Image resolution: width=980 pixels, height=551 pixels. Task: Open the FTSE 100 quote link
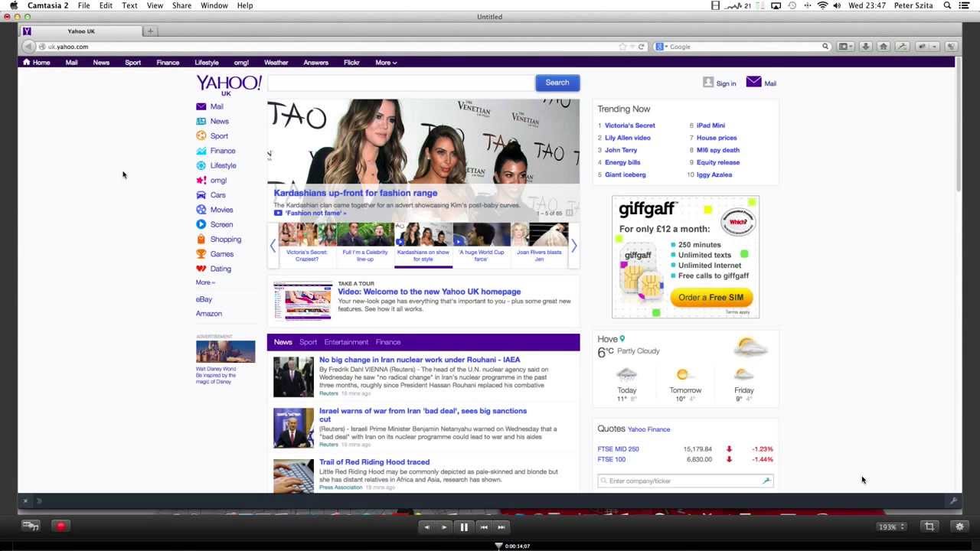coord(612,459)
